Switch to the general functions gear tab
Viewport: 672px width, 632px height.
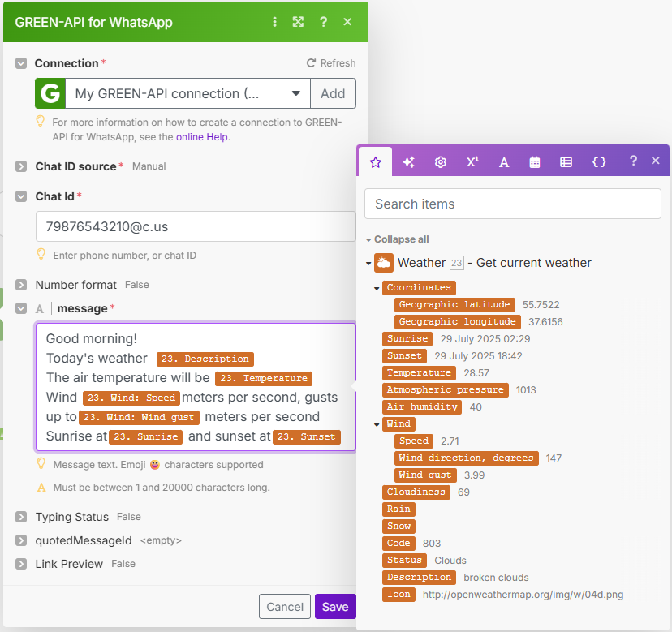(441, 161)
